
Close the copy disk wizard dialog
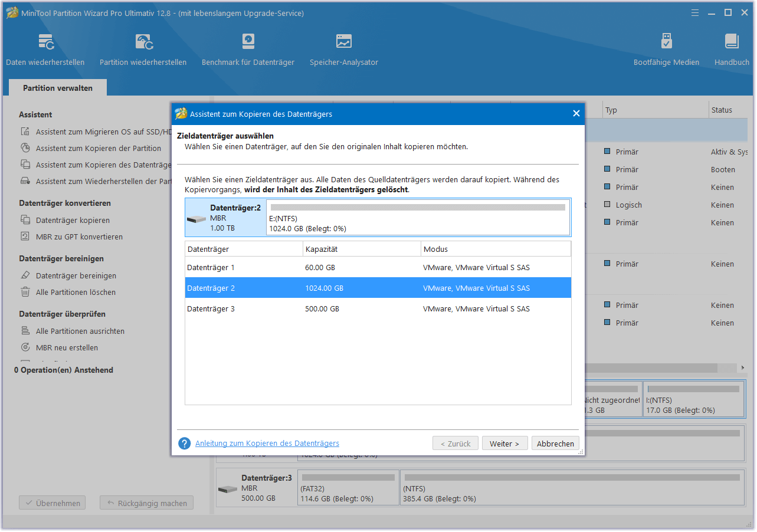pos(576,114)
